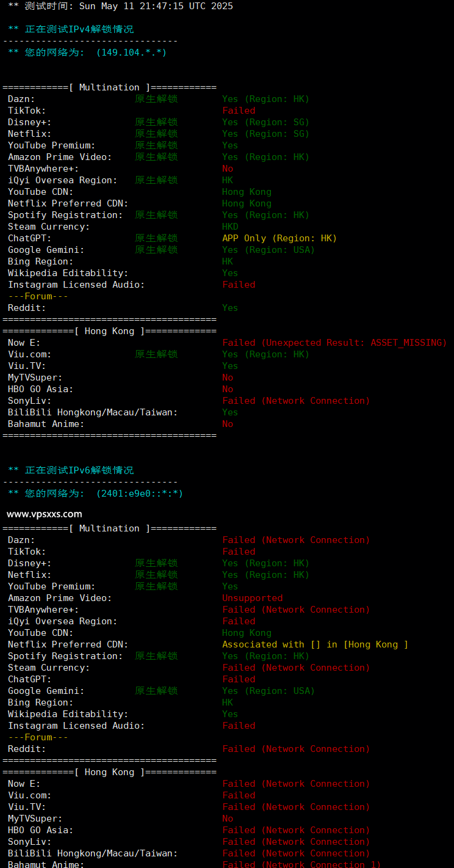Click '原生解锁' tag beside ChatGPT in IPv4
Image resolution: width=454 pixels, height=868 pixels.
(x=156, y=238)
